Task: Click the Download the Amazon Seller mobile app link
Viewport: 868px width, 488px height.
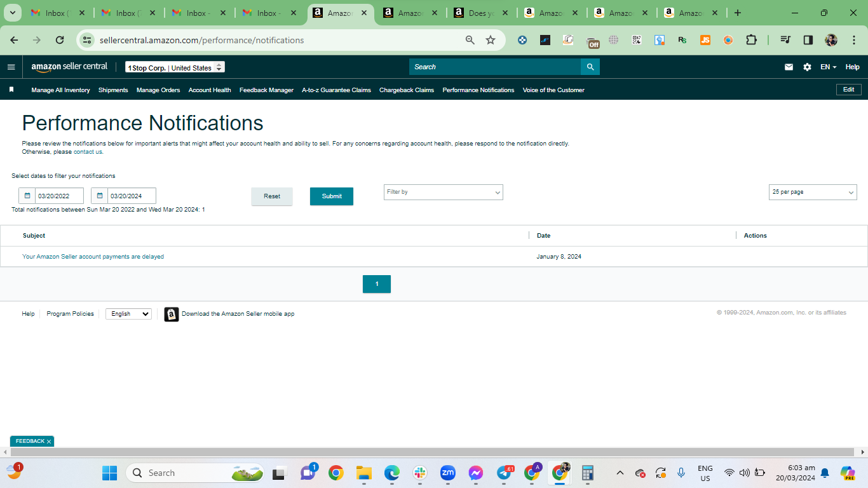Action: 238,314
